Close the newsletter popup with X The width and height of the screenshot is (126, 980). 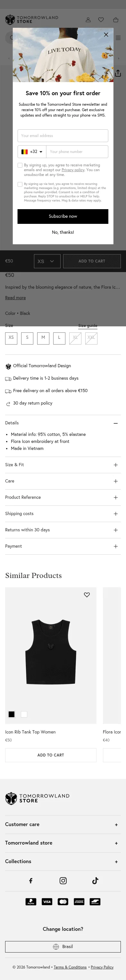tap(106, 34)
